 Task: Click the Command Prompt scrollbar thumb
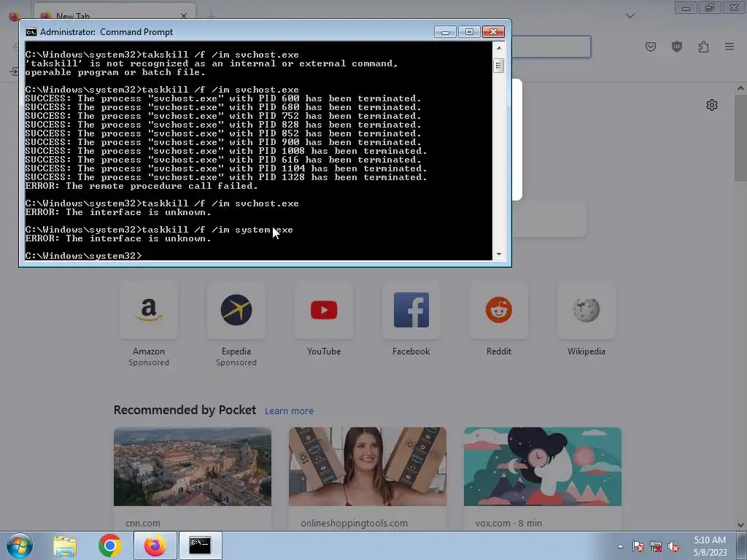(499, 66)
